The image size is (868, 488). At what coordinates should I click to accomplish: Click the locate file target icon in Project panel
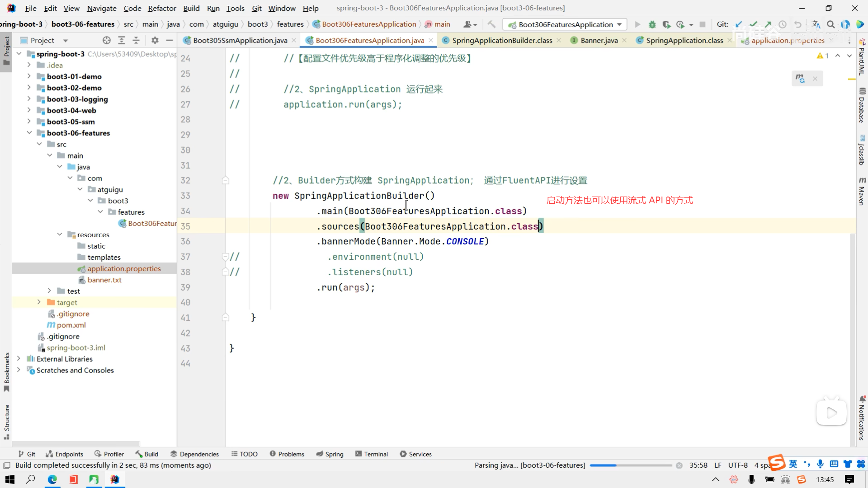point(107,40)
